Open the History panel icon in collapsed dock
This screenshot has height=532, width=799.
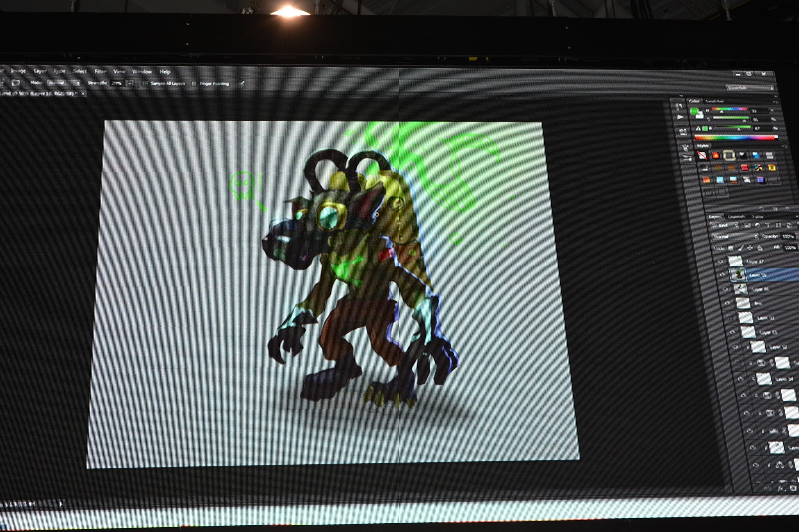[x=679, y=106]
